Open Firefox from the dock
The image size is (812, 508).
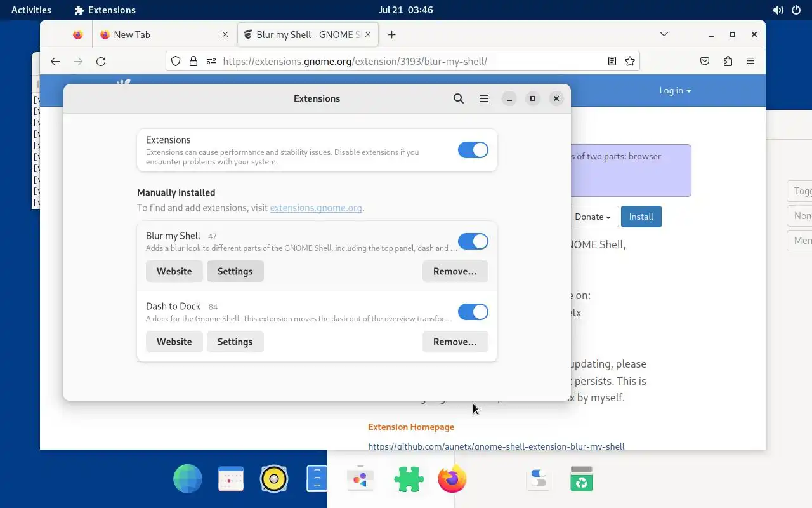452,479
